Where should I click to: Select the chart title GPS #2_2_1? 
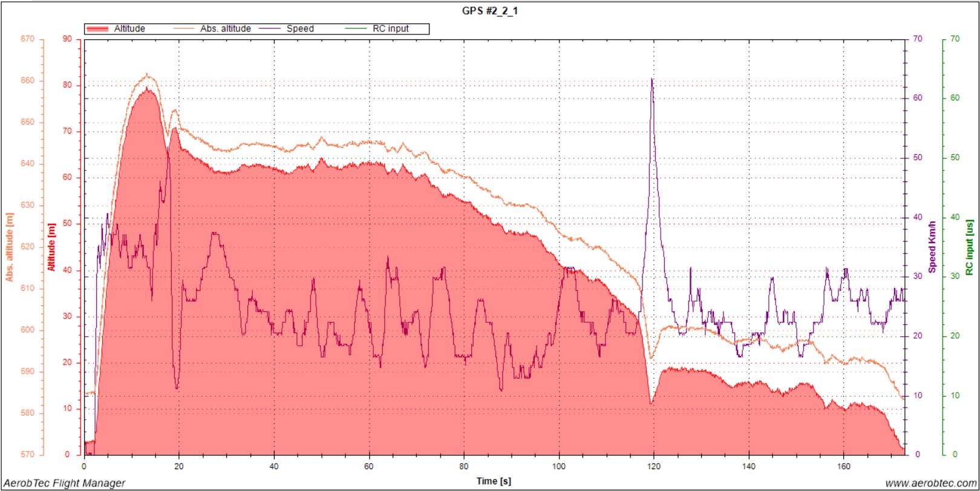tap(489, 11)
